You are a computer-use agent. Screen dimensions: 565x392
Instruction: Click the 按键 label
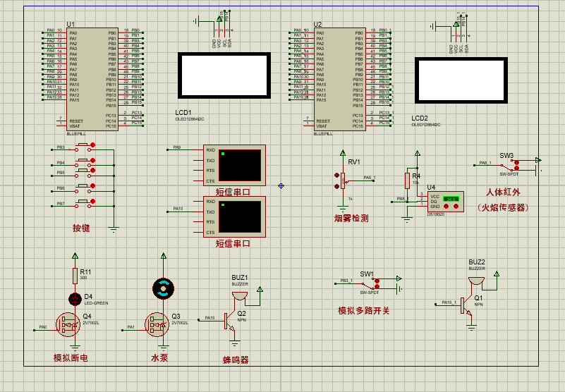81,228
